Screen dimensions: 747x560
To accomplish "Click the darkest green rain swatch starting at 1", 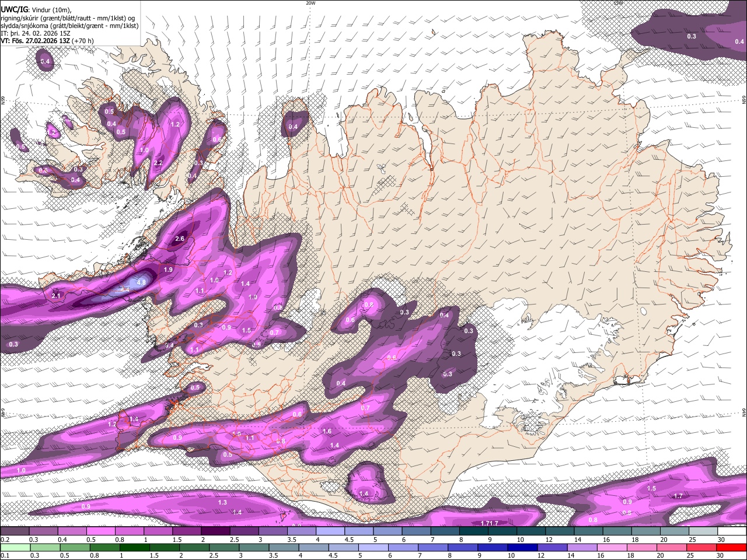I will [134, 547].
